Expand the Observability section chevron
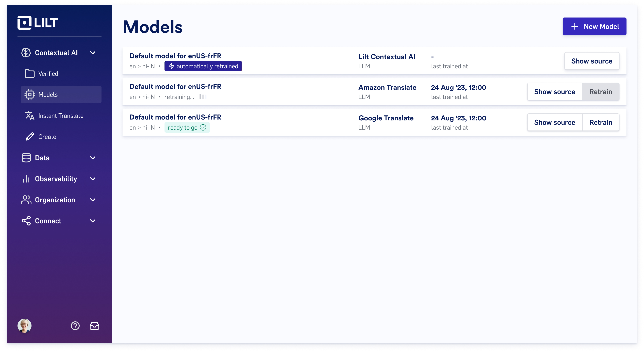The width and height of the screenshot is (644, 352). [93, 179]
